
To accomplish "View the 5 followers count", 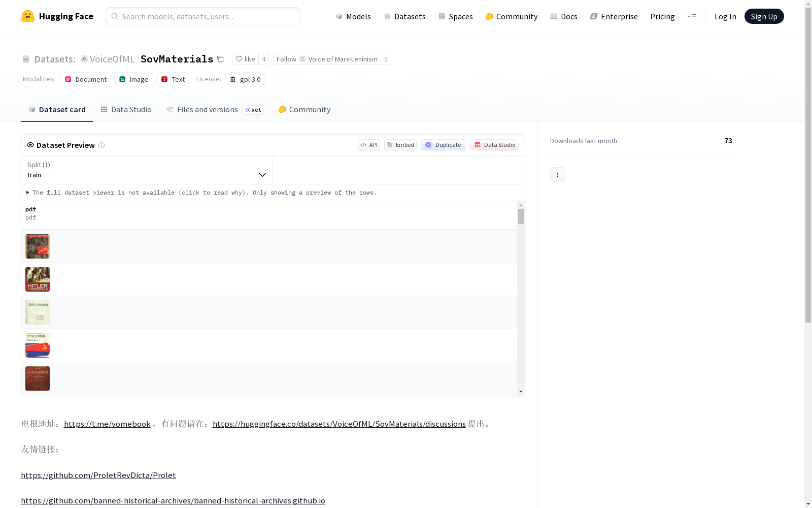I will pos(386,59).
